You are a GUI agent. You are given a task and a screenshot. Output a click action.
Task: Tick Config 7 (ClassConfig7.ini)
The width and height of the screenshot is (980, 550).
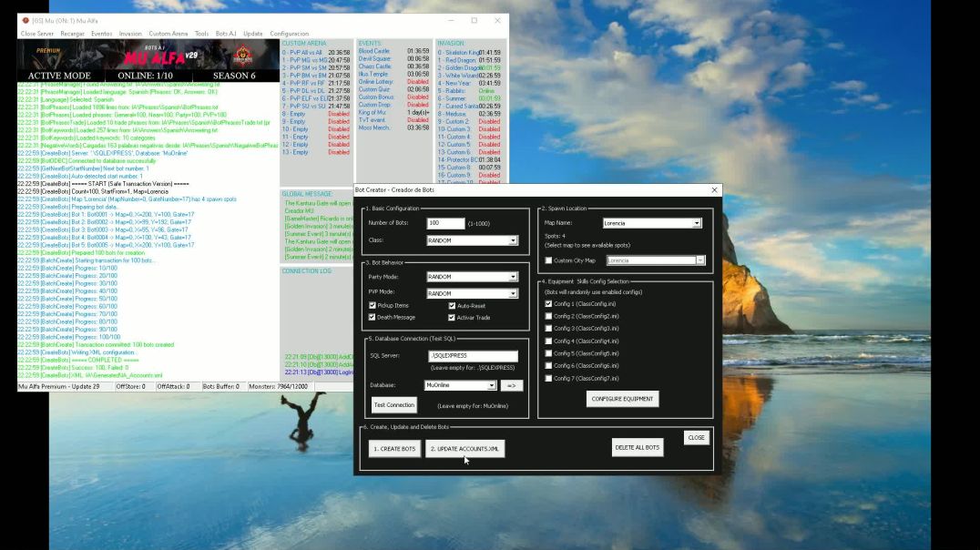point(549,379)
